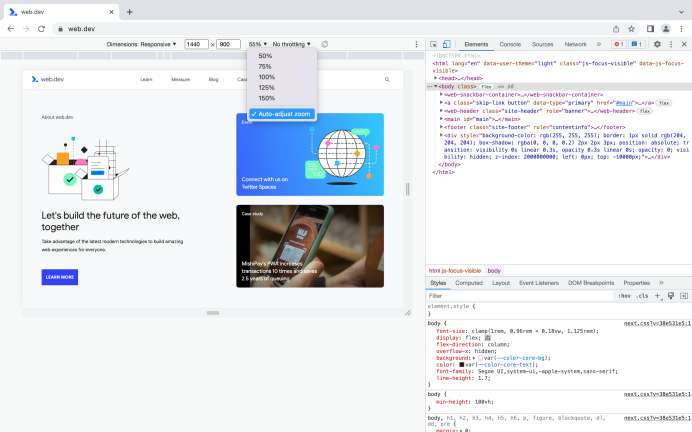Reload the web.dev page
692x432 pixels.
(41, 29)
